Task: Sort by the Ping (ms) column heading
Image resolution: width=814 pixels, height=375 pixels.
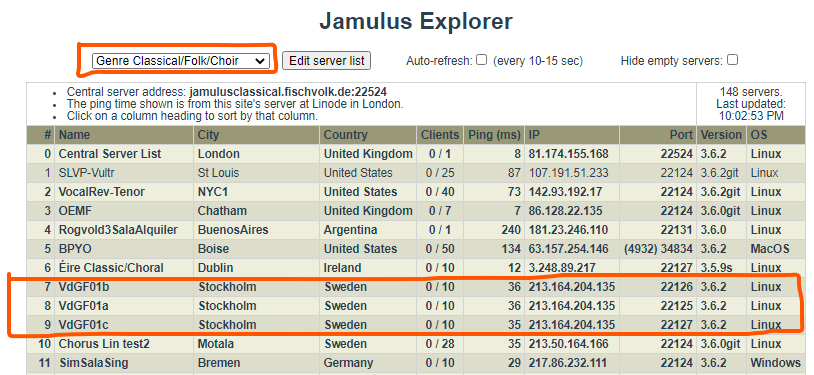Action: point(494,135)
